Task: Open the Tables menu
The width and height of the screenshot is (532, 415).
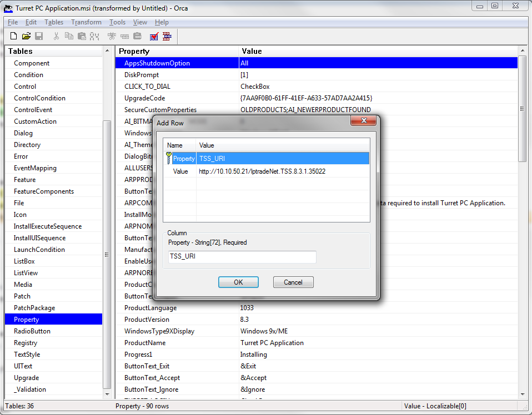Action: coord(54,22)
